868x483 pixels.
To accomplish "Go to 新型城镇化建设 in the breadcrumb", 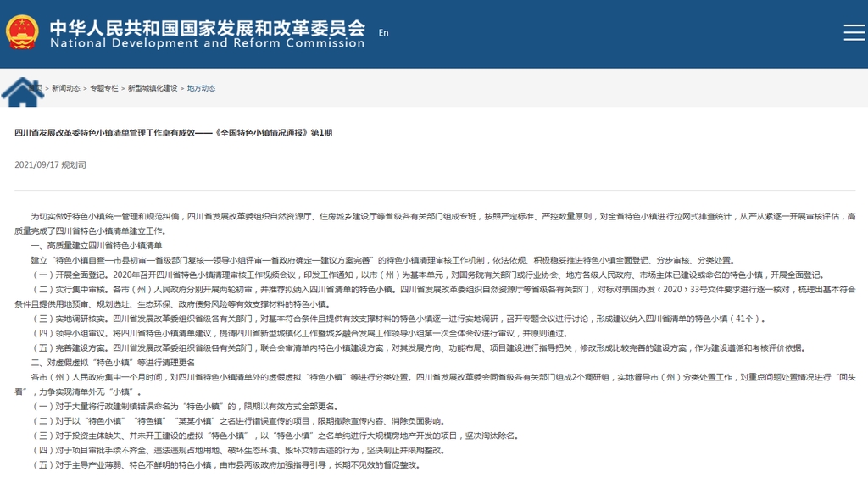I will [x=153, y=88].
